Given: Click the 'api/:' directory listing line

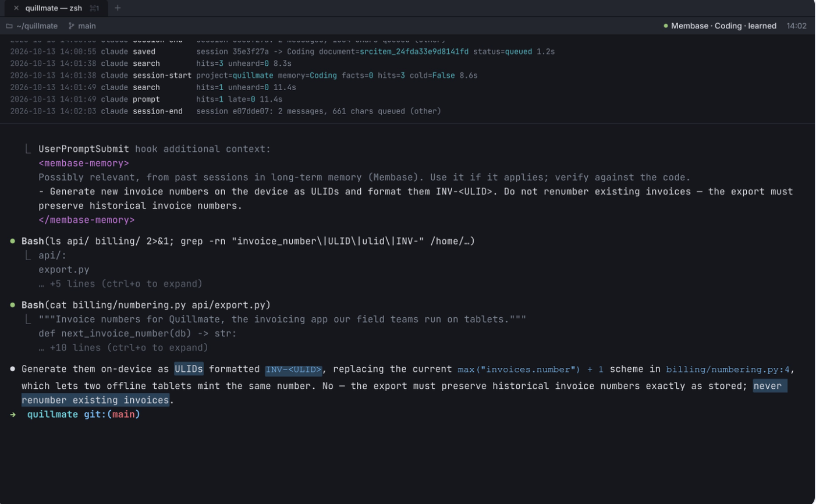Looking at the screenshot, I should click(x=52, y=255).
